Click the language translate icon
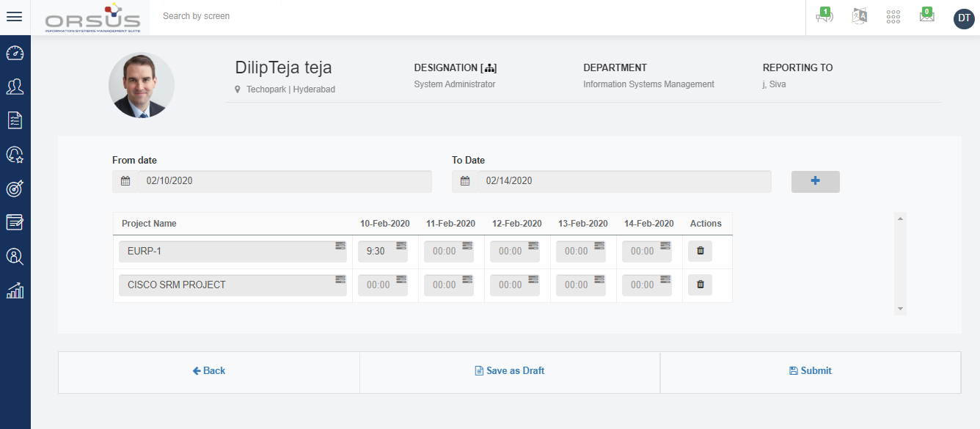Screen dimensions: 980x429 coord(859,16)
